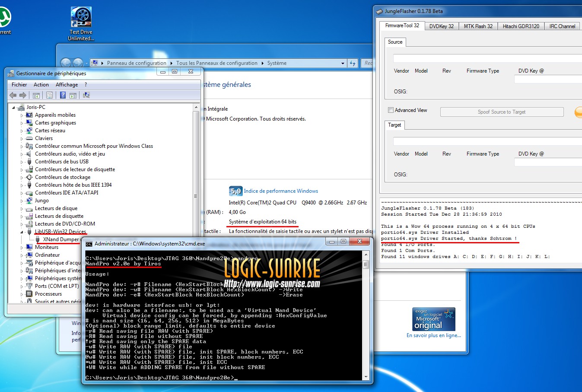Toggle console tree pane icon in Device Manager

pos(36,95)
